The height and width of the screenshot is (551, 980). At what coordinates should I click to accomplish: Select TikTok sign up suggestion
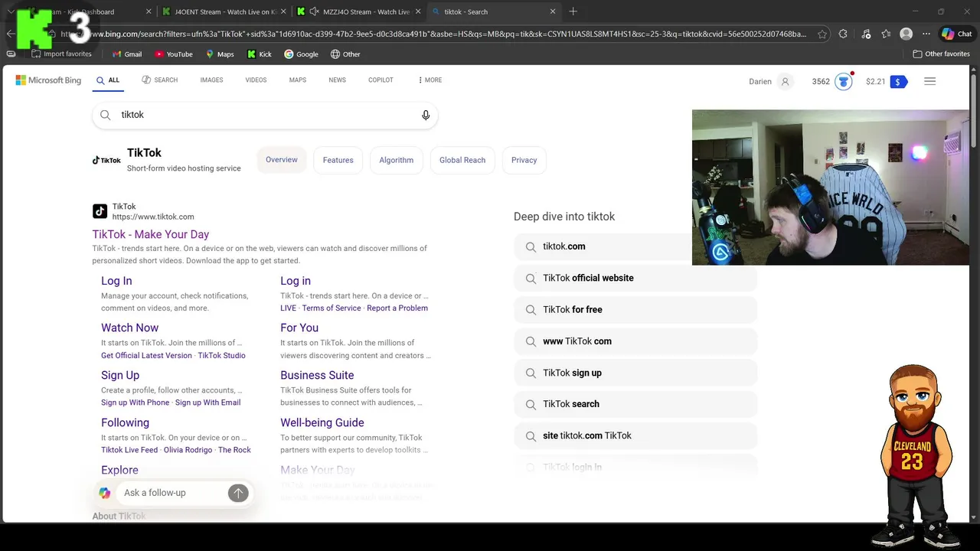635,373
